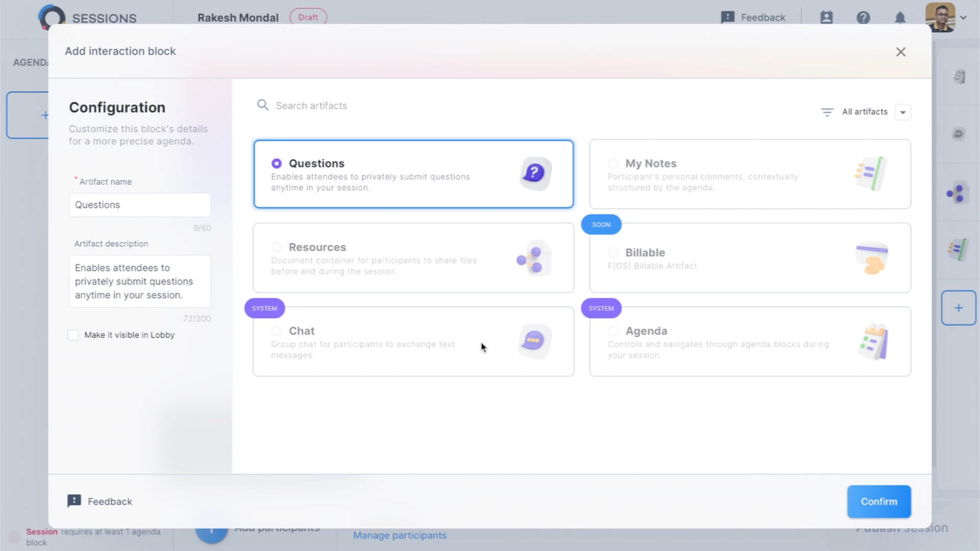The height and width of the screenshot is (551, 980).
Task: Click the contacts icon in top bar
Action: click(x=826, y=17)
